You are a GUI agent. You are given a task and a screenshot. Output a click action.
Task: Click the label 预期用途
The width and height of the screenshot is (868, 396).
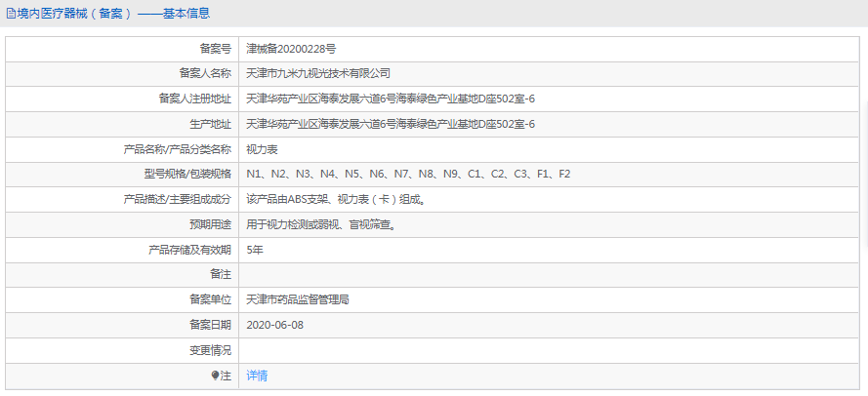(210, 224)
